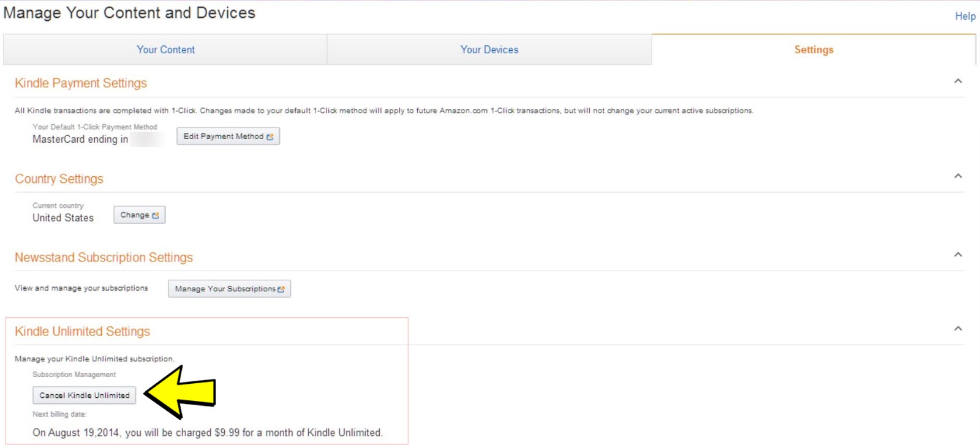
Task: Click the Manage Your Content and Devices title
Action: click(x=129, y=13)
